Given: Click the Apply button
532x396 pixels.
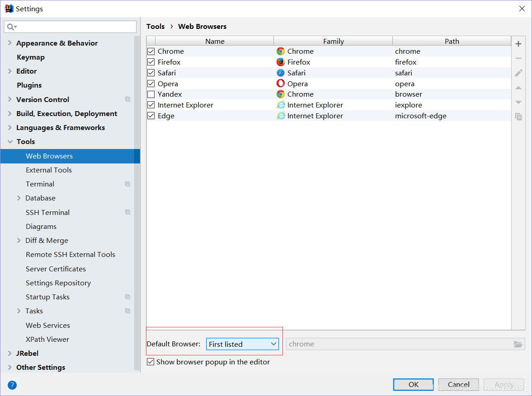Looking at the screenshot, I should coord(504,384).
